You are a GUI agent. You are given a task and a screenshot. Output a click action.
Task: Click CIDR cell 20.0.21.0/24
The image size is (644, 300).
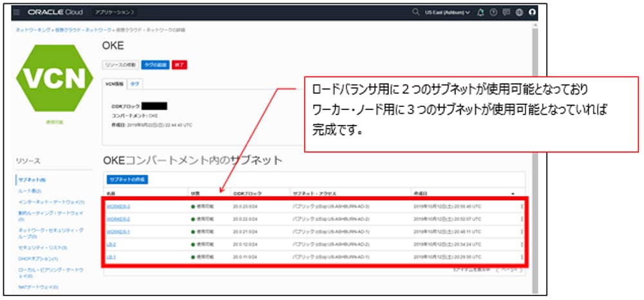pyautogui.click(x=245, y=232)
